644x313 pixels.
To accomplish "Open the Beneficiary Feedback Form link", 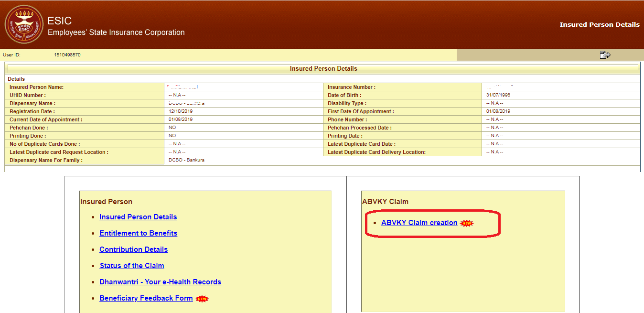I will click(x=146, y=298).
